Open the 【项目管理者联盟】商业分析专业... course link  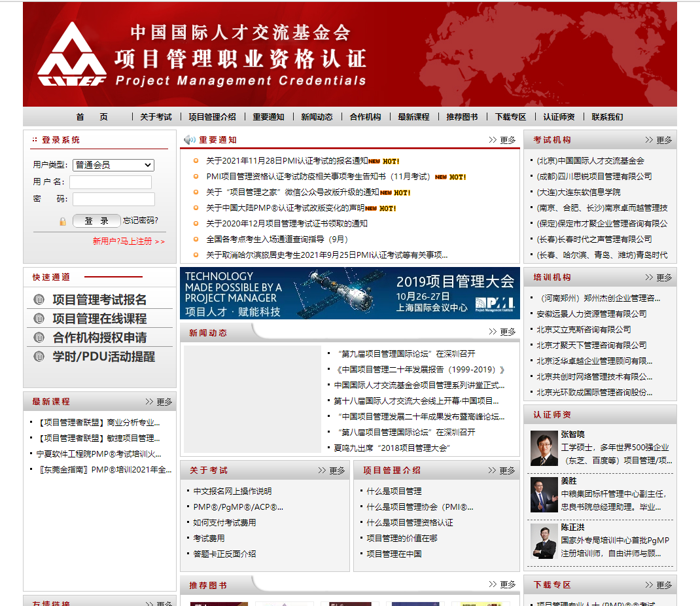(x=98, y=423)
